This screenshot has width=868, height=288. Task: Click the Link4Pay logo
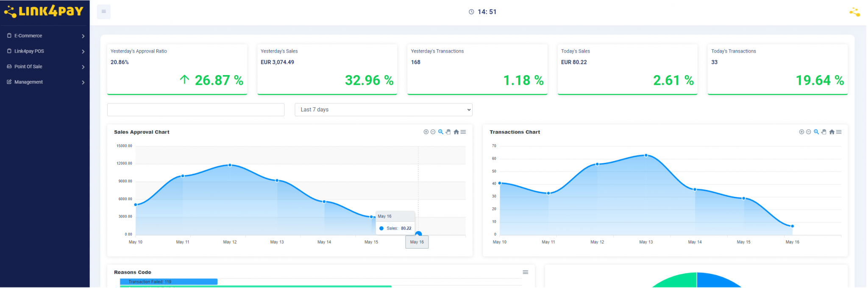point(44,11)
